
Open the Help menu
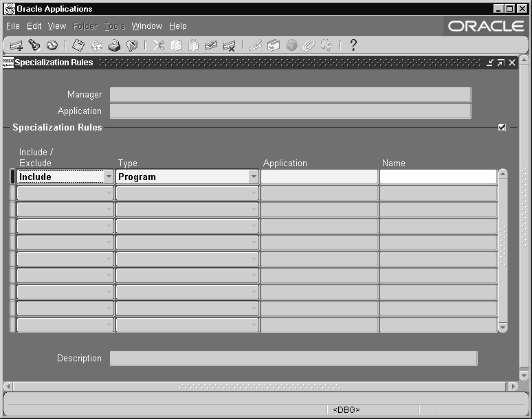pyautogui.click(x=178, y=26)
